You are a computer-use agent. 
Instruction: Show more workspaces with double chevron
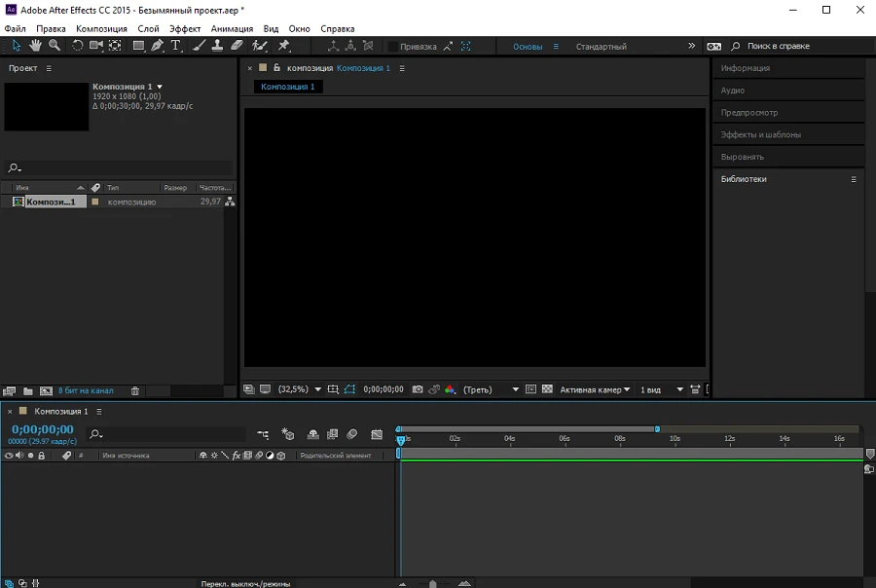[692, 46]
